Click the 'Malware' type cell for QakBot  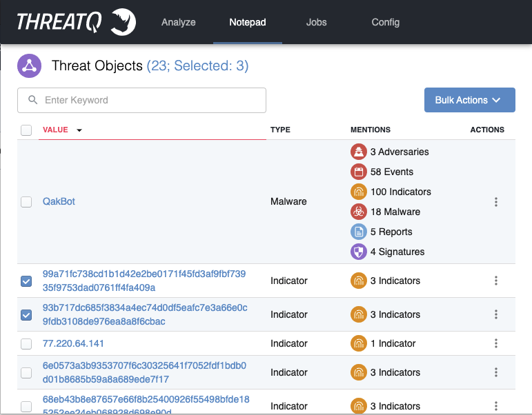[288, 201]
